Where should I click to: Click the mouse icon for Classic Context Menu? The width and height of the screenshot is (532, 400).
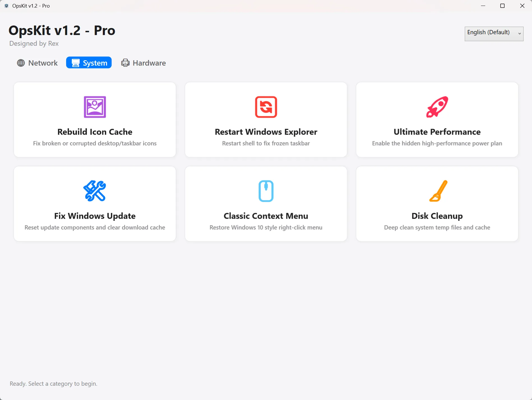pos(266,191)
